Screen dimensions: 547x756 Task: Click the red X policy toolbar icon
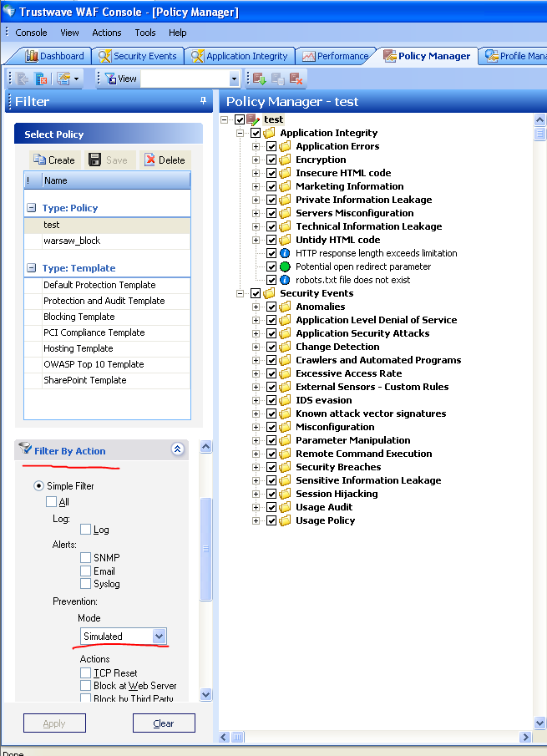click(296, 79)
